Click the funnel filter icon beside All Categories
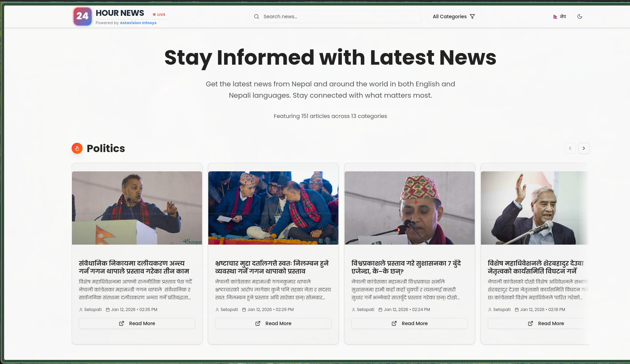Screen dimensions: 630x364 472,16
